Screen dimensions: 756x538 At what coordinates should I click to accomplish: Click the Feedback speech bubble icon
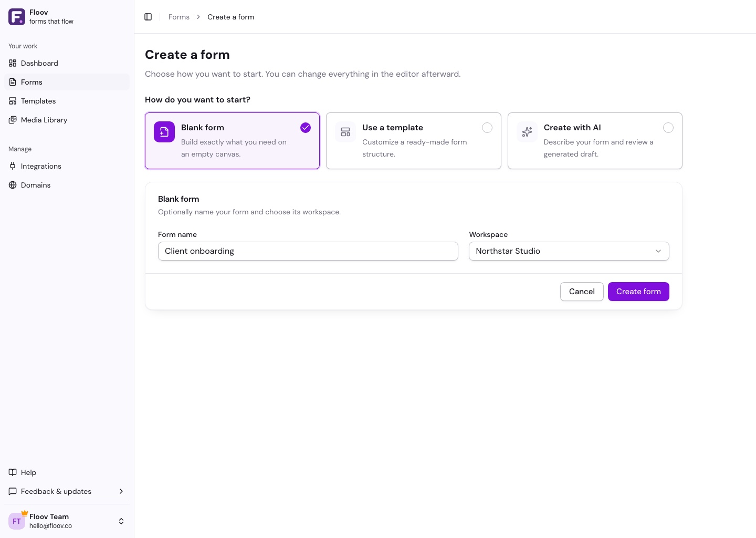tap(13, 491)
